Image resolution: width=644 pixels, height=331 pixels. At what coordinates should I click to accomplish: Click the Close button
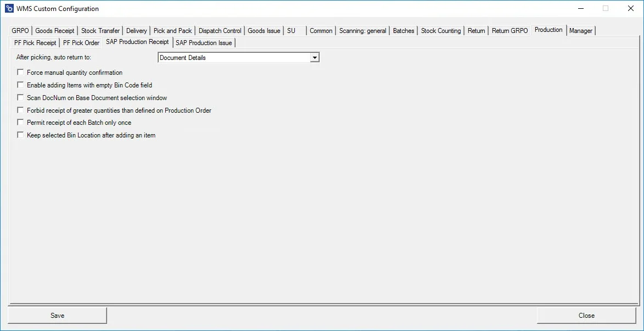click(586, 315)
